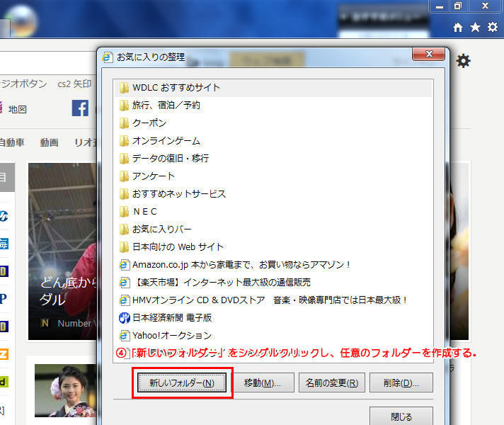This screenshot has width=504, height=425.
Task: Open IE Tools gear icon in title bar
Action: [492, 27]
